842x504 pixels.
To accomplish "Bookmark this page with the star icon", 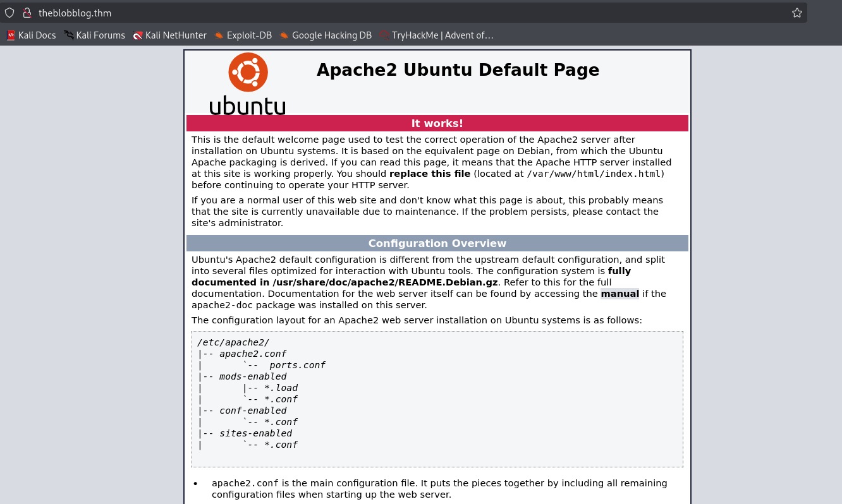I will (x=796, y=13).
